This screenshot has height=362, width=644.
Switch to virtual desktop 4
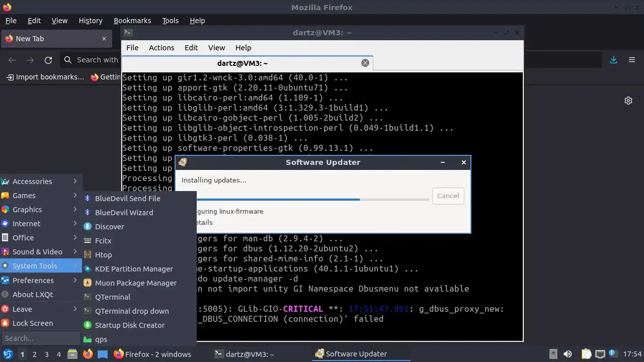click(58, 354)
